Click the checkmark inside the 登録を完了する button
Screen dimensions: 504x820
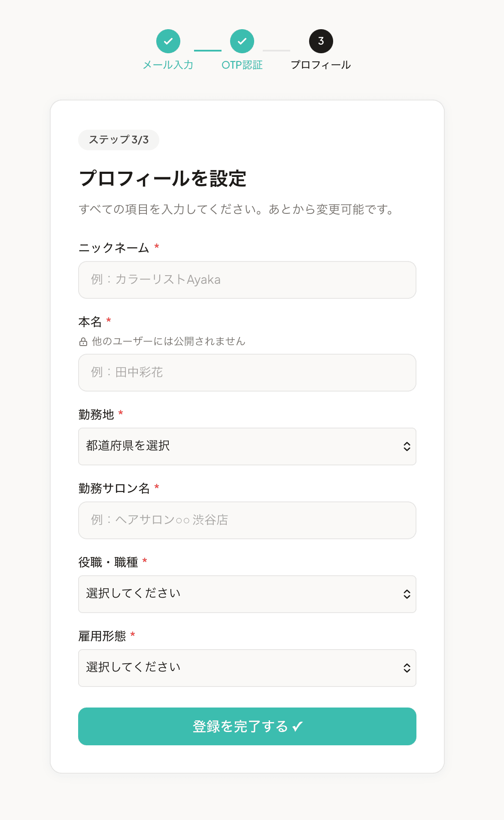tap(297, 726)
